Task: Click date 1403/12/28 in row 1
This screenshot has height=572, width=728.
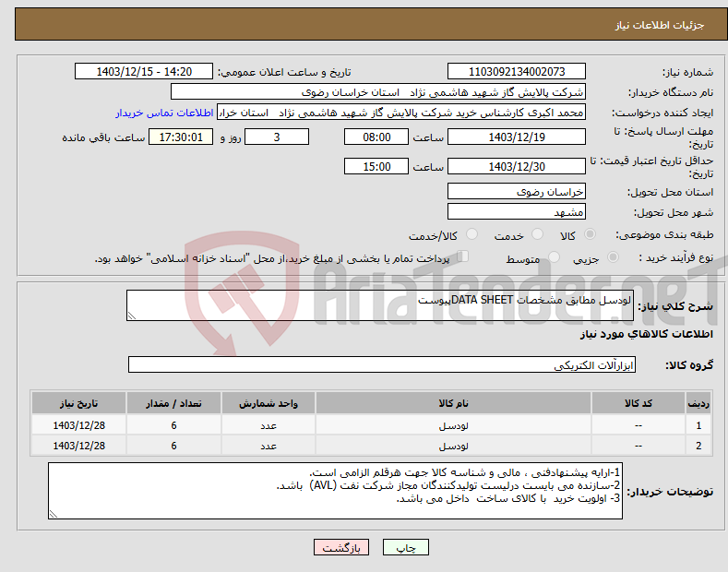Action: [79, 425]
